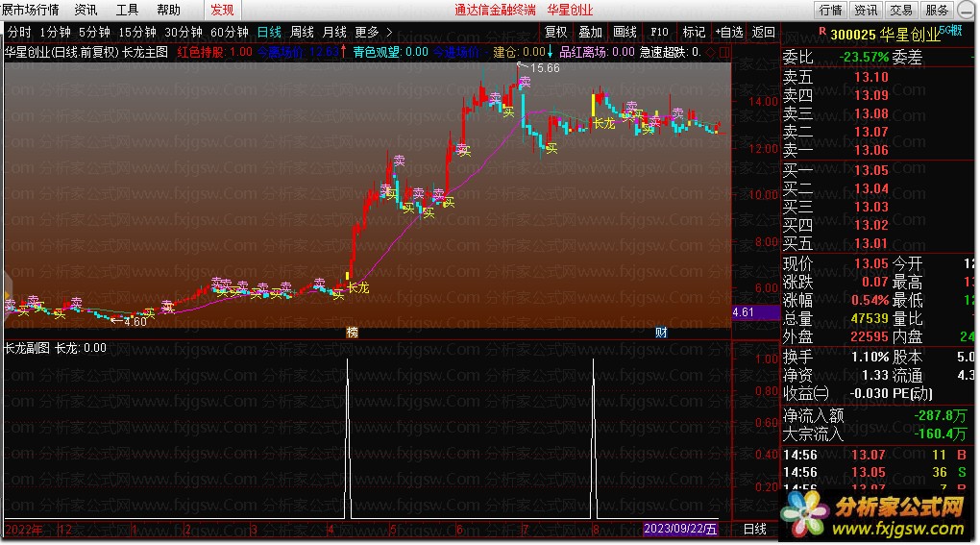Expand the 更多 timeframe list

373,32
